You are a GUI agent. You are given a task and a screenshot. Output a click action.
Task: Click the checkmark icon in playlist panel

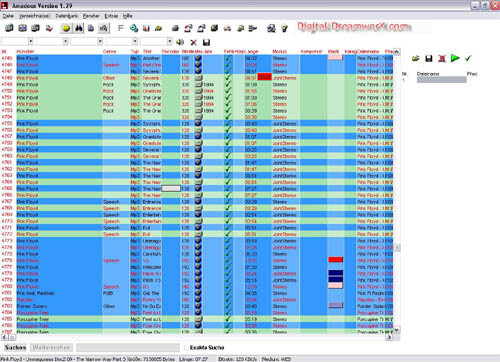pyautogui.click(x=468, y=58)
